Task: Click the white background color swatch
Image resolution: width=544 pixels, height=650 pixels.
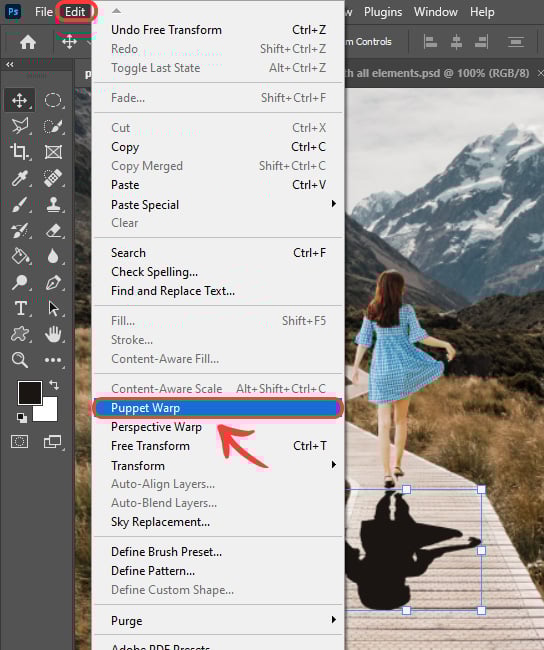Action: coord(49,412)
